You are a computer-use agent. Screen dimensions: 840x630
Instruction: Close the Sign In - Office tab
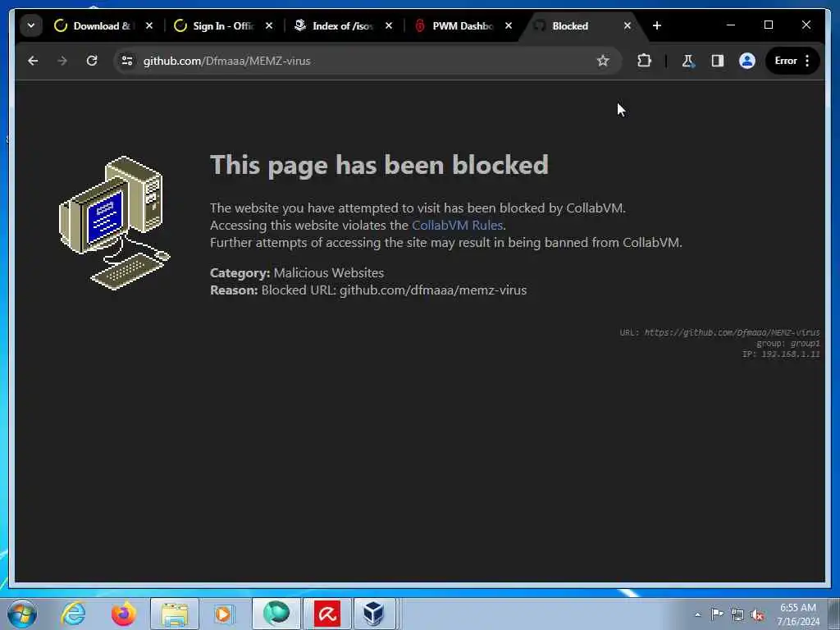click(269, 25)
